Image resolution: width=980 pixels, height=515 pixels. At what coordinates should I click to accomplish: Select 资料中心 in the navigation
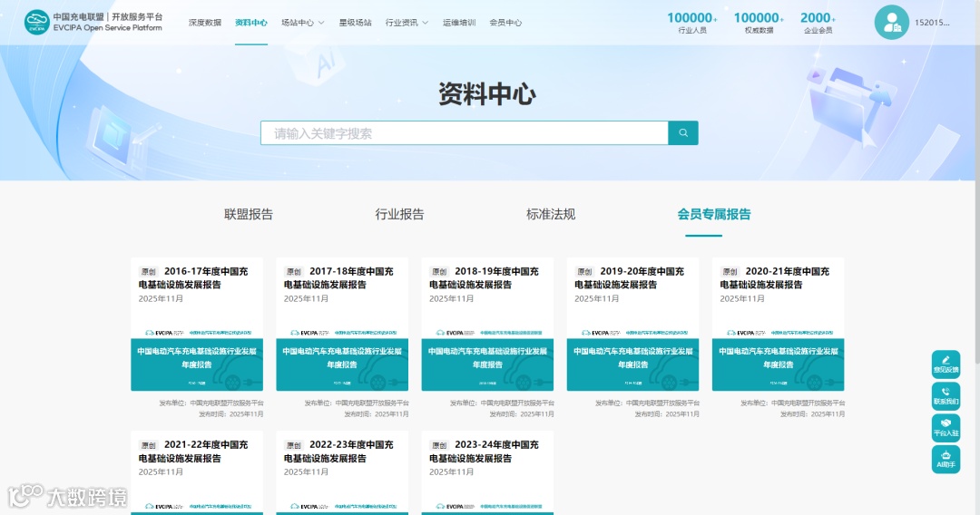pos(251,23)
